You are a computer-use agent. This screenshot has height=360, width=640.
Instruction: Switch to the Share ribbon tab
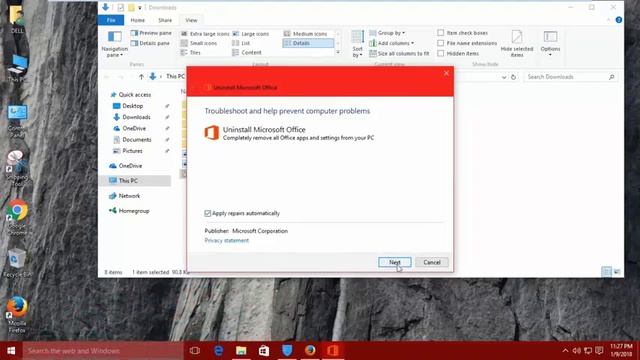point(165,20)
